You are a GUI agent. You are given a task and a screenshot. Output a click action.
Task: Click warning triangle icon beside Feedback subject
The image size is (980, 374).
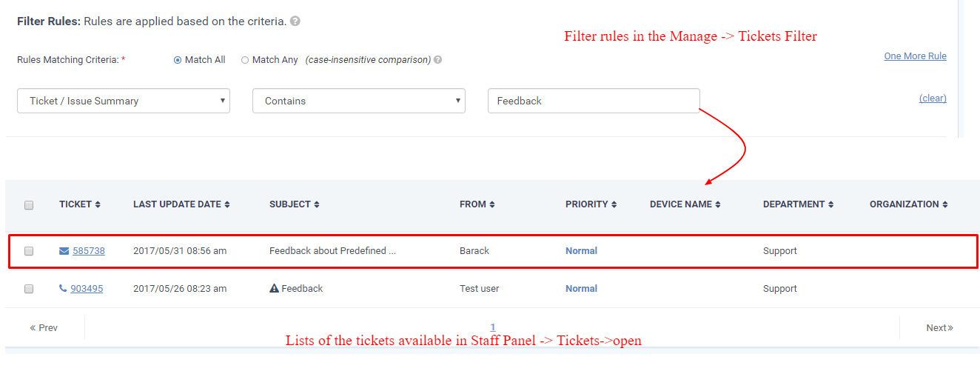[x=274, y=289]
